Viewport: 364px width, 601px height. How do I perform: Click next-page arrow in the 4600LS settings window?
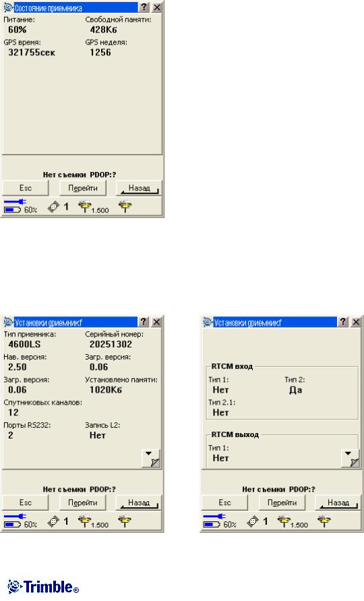coord(151,459)
